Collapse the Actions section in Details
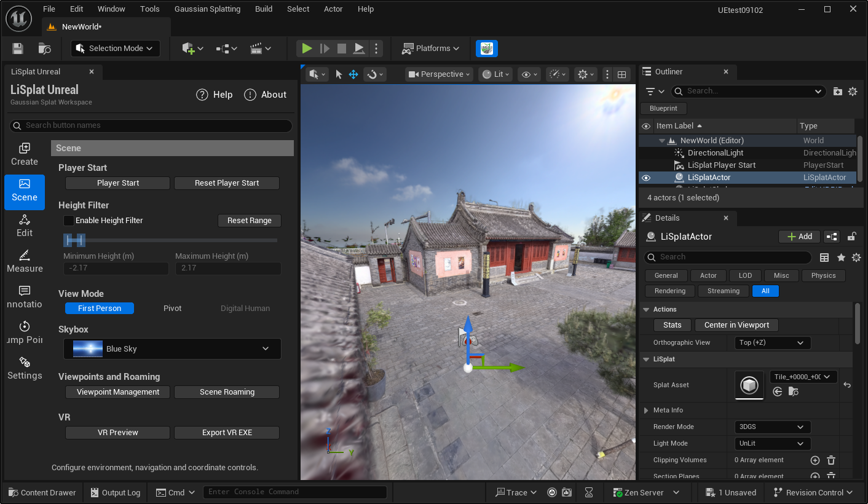 pos(646,310)
